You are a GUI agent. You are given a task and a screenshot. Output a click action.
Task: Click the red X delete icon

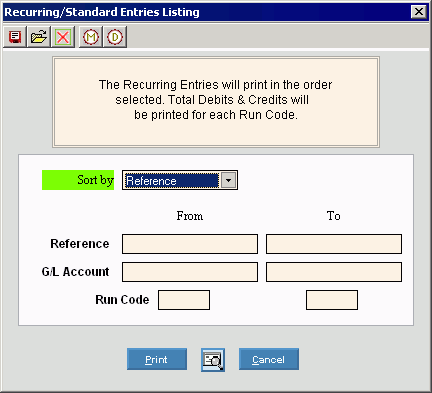tap(63, 37)
